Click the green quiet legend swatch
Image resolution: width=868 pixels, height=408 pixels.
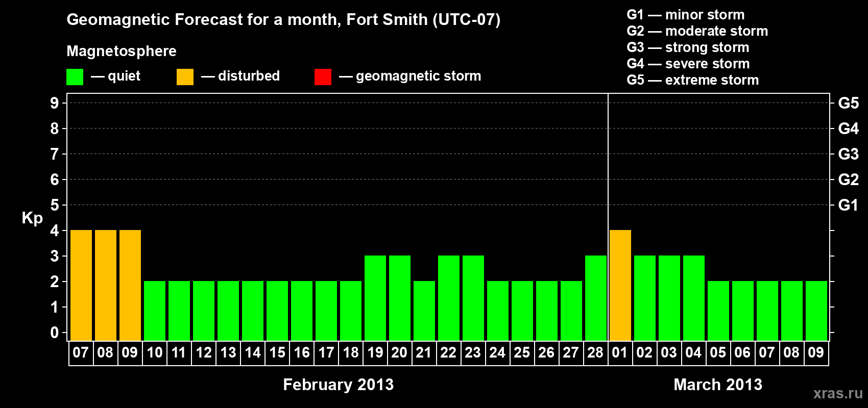(75, 77)
